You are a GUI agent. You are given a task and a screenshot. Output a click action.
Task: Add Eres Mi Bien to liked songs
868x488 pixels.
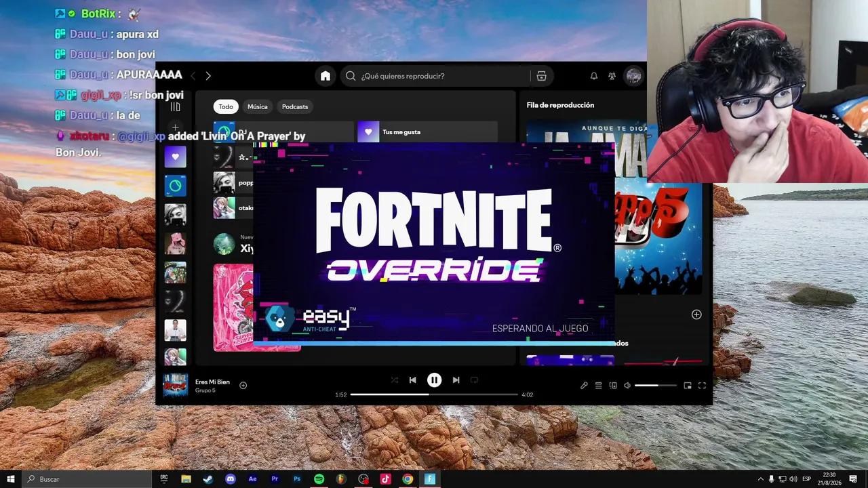[x=243, y=386]
